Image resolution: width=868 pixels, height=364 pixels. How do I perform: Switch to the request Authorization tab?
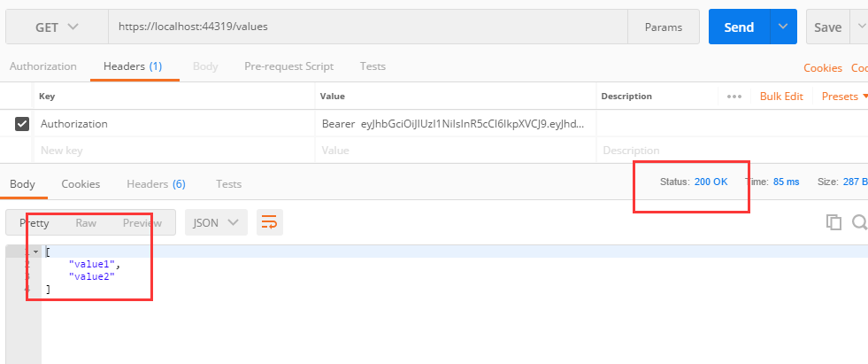click(x=42, y=66)
